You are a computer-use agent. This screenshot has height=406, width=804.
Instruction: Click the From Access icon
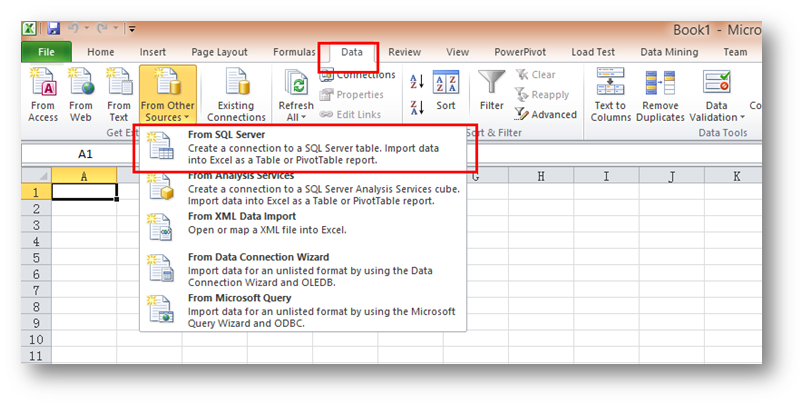pos(43,82)
